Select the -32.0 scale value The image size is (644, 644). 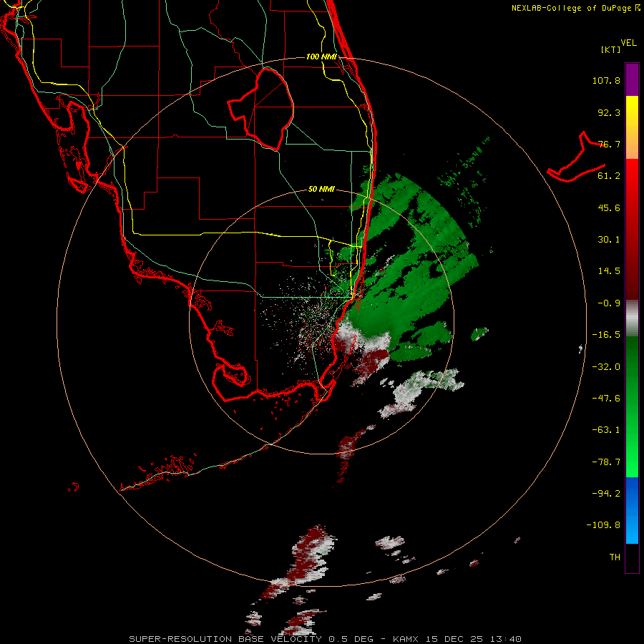point(606,367)
